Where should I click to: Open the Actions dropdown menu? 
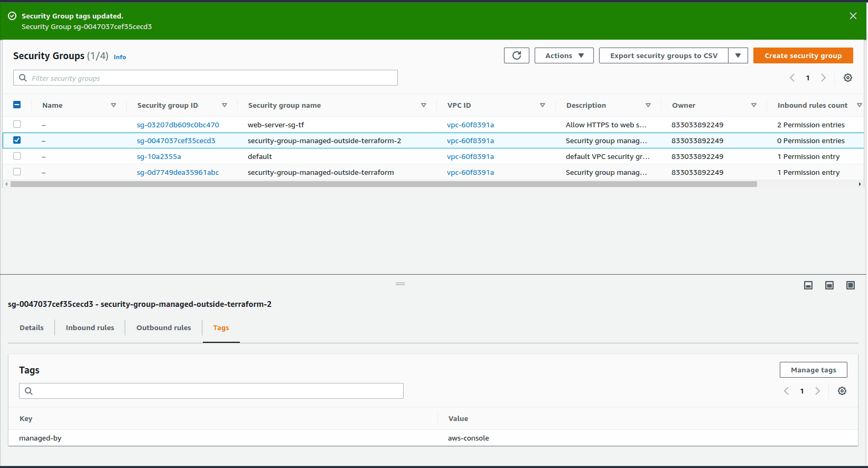click(x=564, y=55)
